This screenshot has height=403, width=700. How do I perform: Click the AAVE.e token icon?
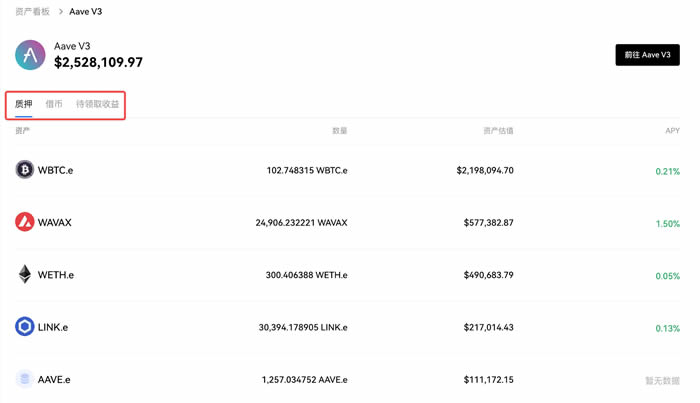[x=25, y=379]
